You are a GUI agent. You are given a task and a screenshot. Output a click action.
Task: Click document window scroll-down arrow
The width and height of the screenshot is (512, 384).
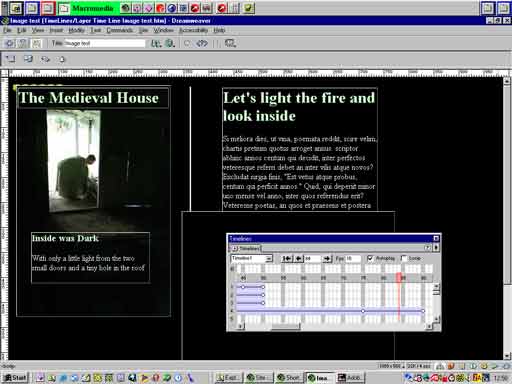(507, 355)
